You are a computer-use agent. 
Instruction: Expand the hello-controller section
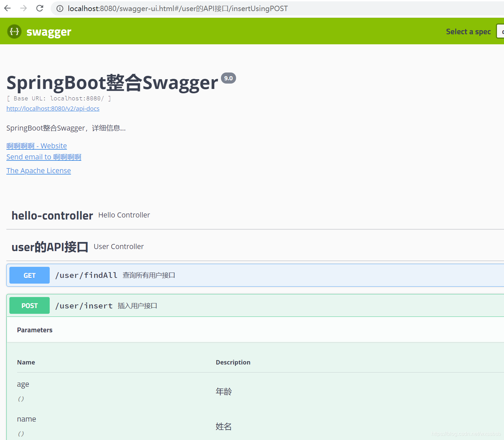pyautogui.click(x=255, y=215)
